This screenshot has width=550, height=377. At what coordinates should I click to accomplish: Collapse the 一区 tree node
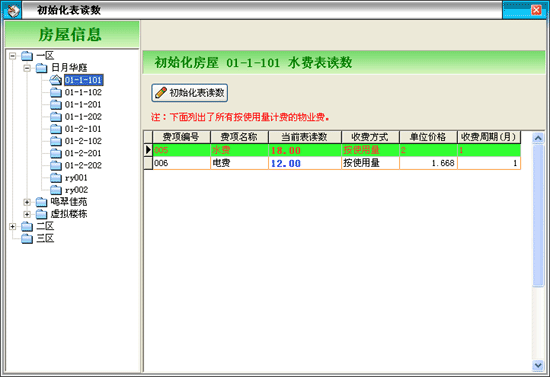(13, 56)
